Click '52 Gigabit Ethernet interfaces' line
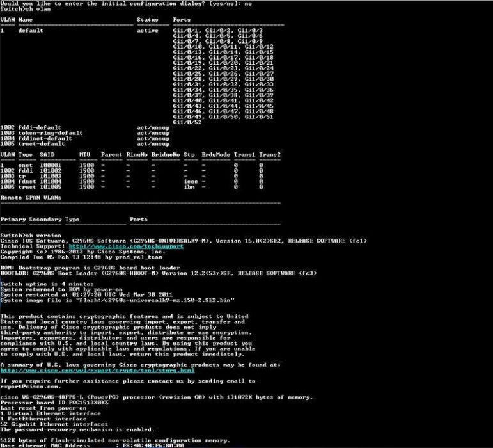 click(x=54, y=424)
